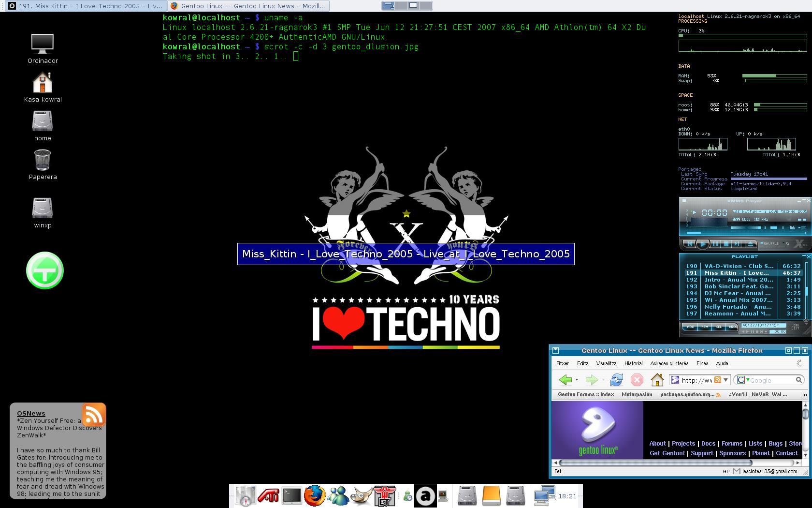Viewport: 812px width, 508px height.
Task: Open the playlist ADD menu
Action: pyautogui.click(x=691, y=327)
